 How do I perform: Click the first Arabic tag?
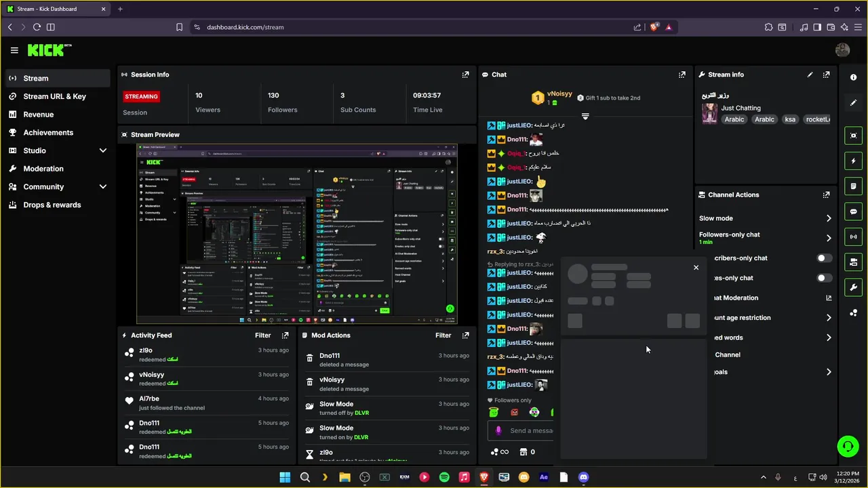[x=734, y=119]
